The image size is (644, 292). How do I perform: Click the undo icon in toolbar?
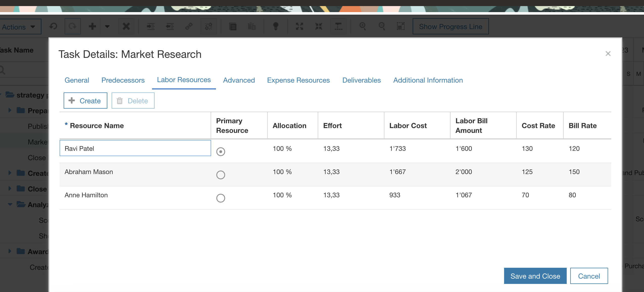tap(53, 26)
